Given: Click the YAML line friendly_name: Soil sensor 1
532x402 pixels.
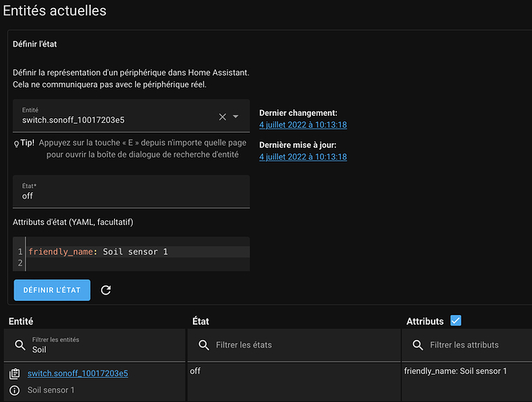Looking at the screenshot, I should click(x=98, y=252).
